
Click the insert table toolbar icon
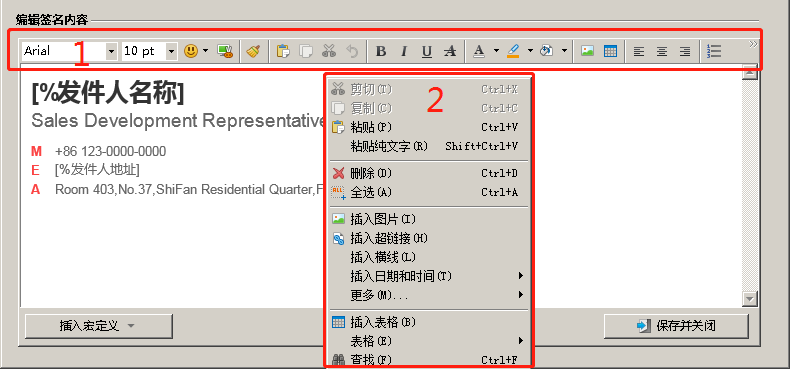pos(610,51)
